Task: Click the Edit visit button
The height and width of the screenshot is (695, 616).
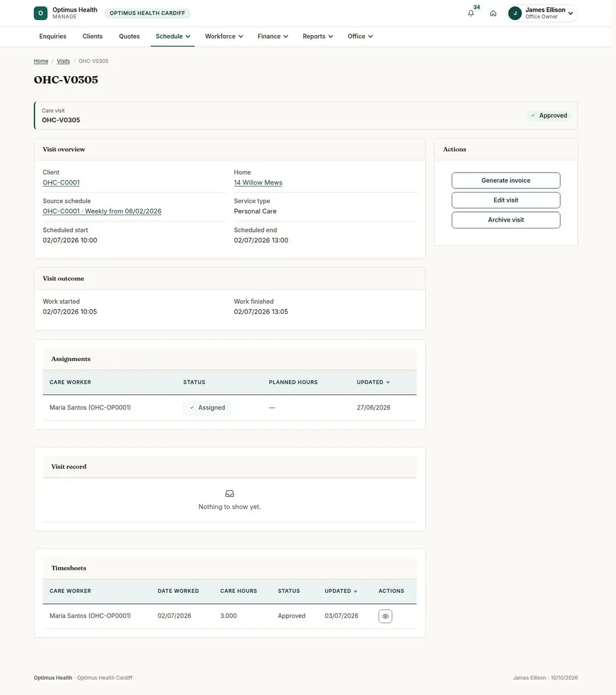Action: coord(506,200)
